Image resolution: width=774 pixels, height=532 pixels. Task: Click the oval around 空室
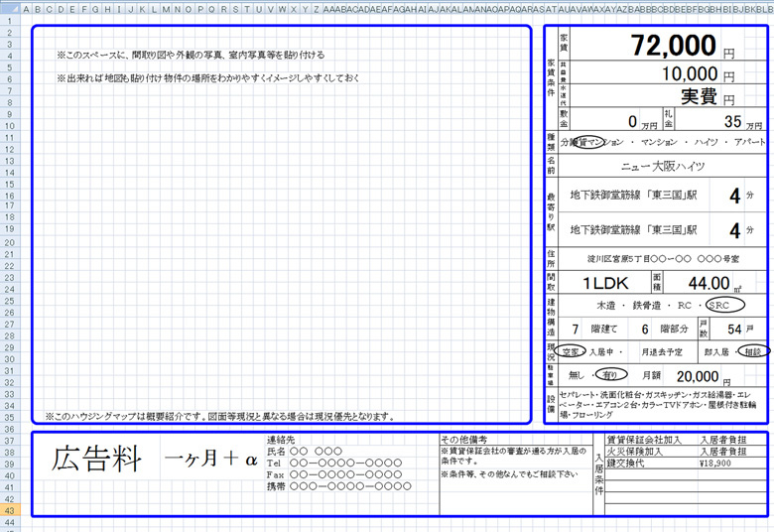pyautogui.click(x=570, y=351)
